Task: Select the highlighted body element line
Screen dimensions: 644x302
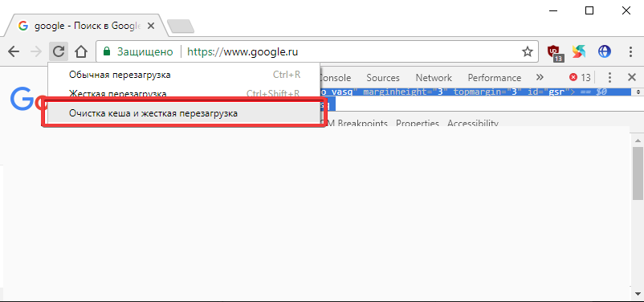Action: click(x=475, y=92)
